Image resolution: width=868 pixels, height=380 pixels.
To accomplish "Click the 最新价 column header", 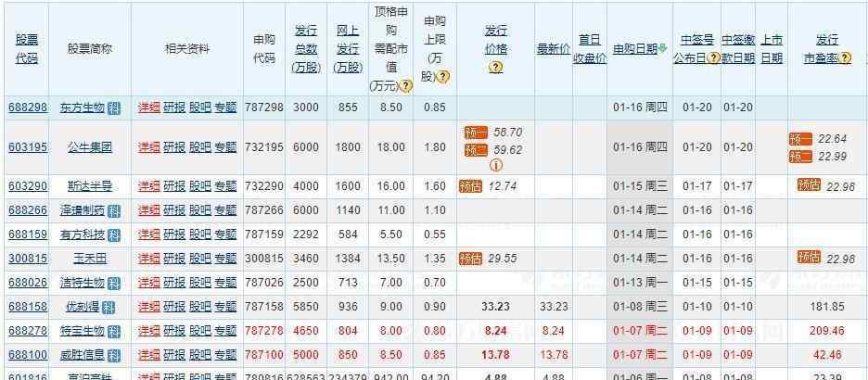I will point(553,48).
